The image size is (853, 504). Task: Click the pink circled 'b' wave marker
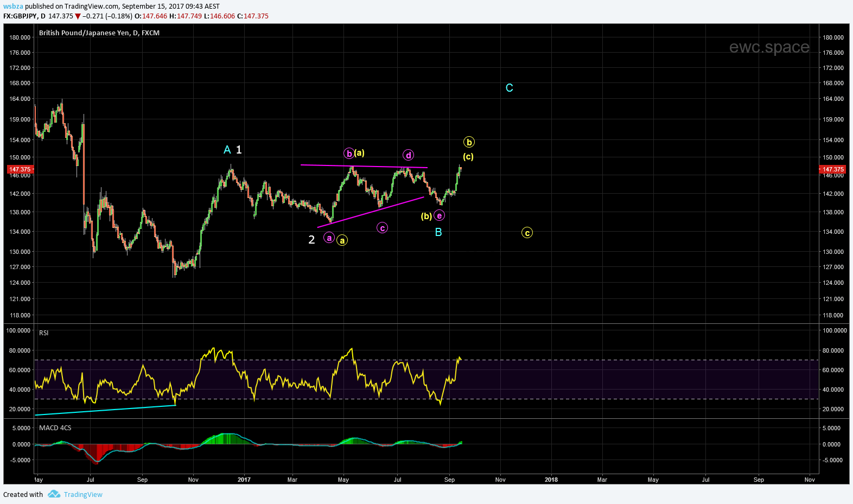(x=349, y=154)
